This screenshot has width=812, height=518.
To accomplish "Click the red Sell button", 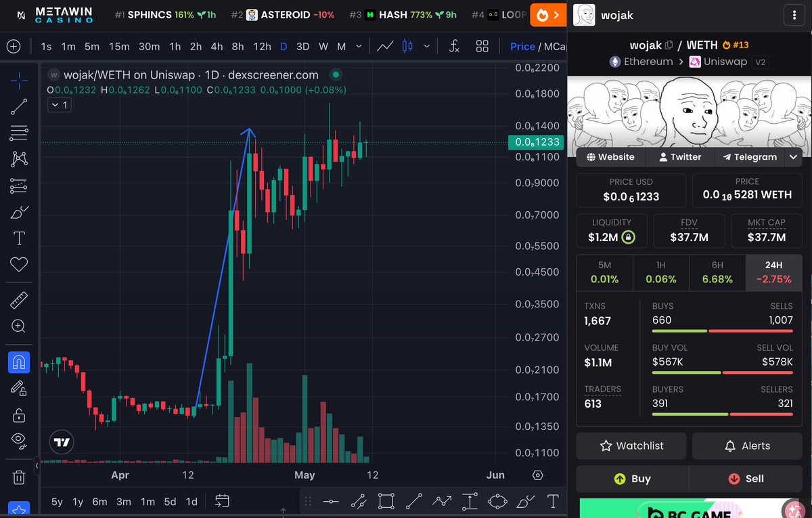I will pyautogui.click(x=746, y=479).
